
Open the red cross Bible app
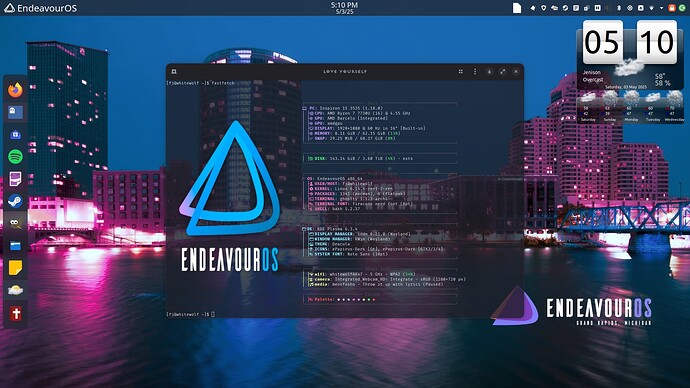click(16, 314)
